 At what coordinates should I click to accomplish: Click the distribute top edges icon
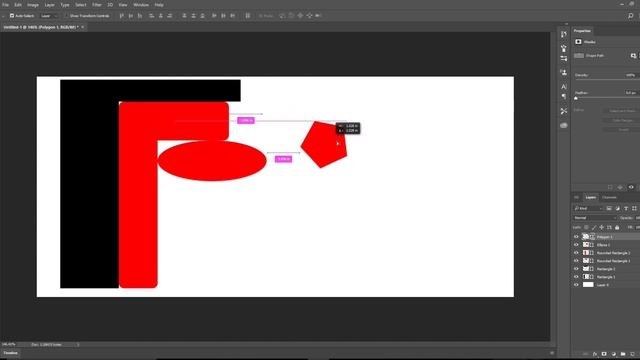pyautogui.click(x=184, y=16)
